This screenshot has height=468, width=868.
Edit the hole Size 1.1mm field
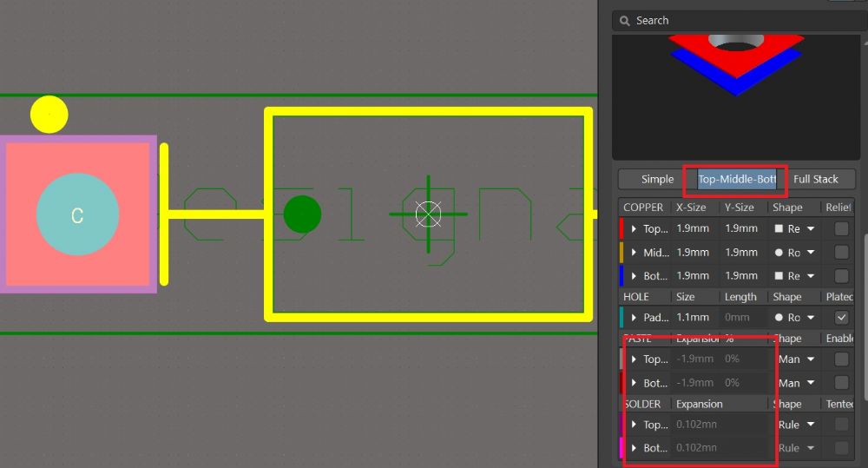[693, 318]
